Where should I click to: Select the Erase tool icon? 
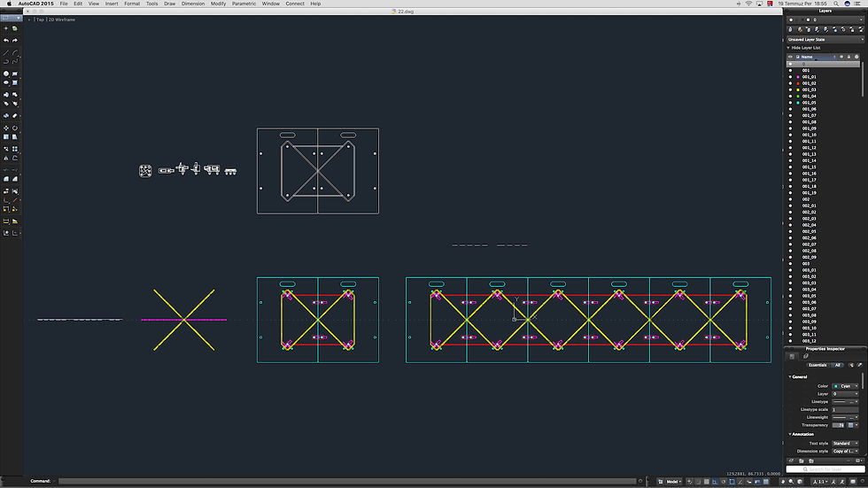click(15, 116)
